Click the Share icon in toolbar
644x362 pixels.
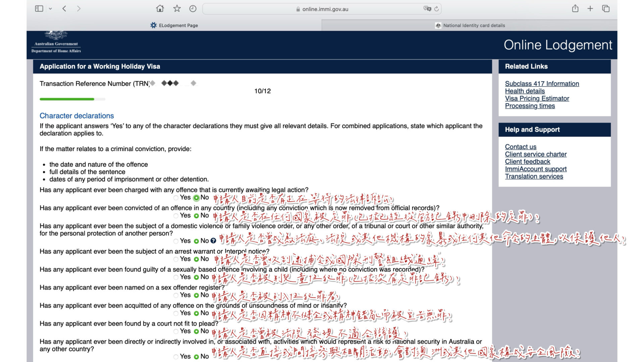(575, 9)
